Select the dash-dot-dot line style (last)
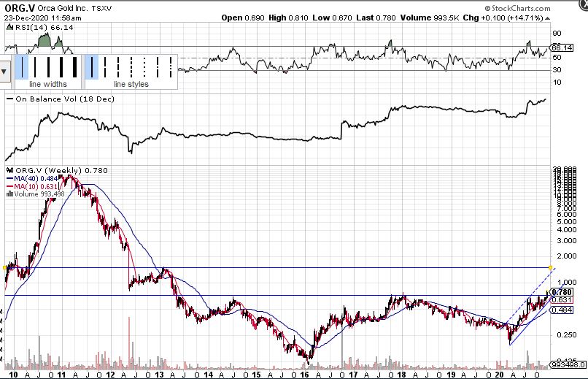 click(171, 66)
